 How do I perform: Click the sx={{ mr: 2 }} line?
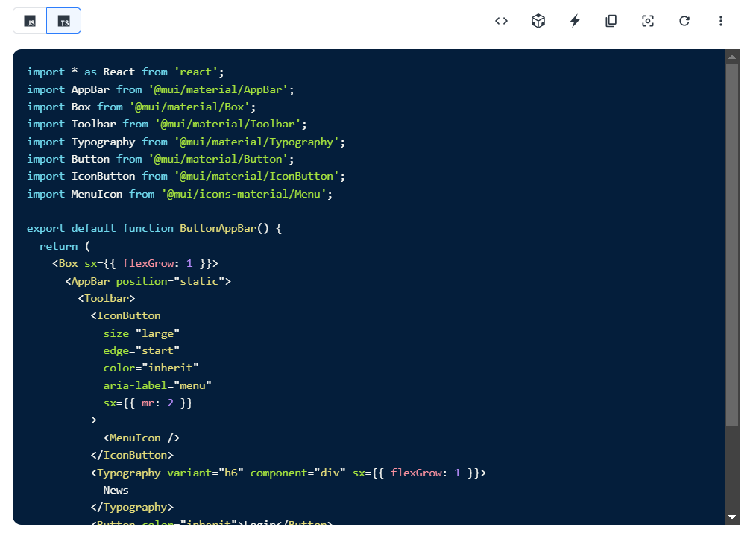point(148,403)
